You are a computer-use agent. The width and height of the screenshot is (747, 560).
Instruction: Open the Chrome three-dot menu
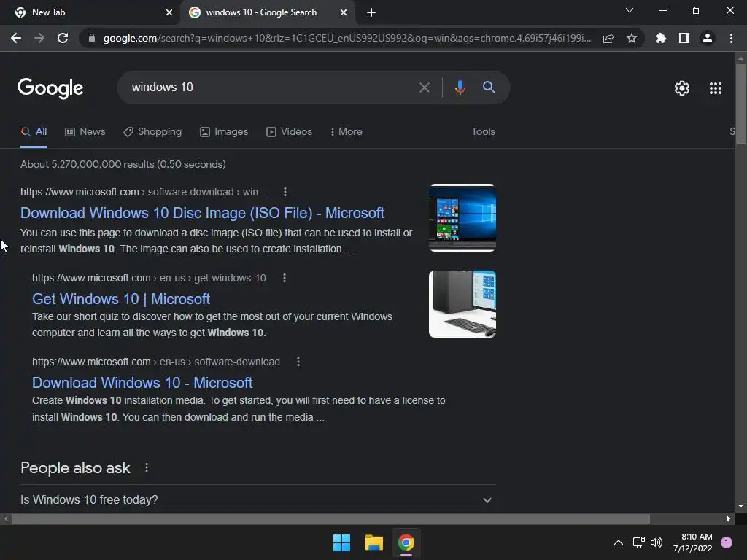tap(731, 38)
